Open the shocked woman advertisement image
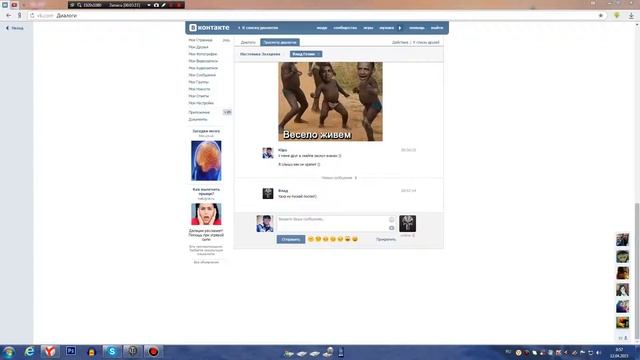The width and height of the screenshot is (640, 360). pyautogui.click(x=206, y=214)
